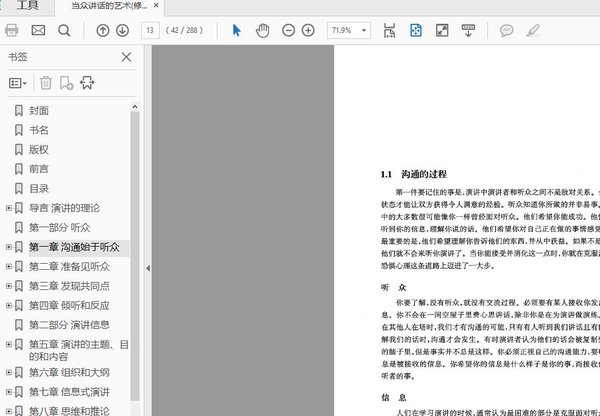Go to the next page with the down arrow

coord(122,30)
